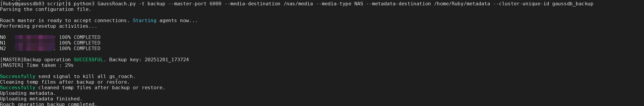
Task: Click the N0 node 100% COMPLETED line
Action: 50,37
